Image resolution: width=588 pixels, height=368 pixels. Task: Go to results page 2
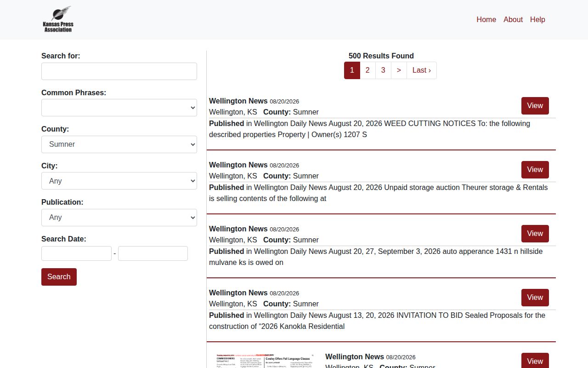(x=367, y=70)
